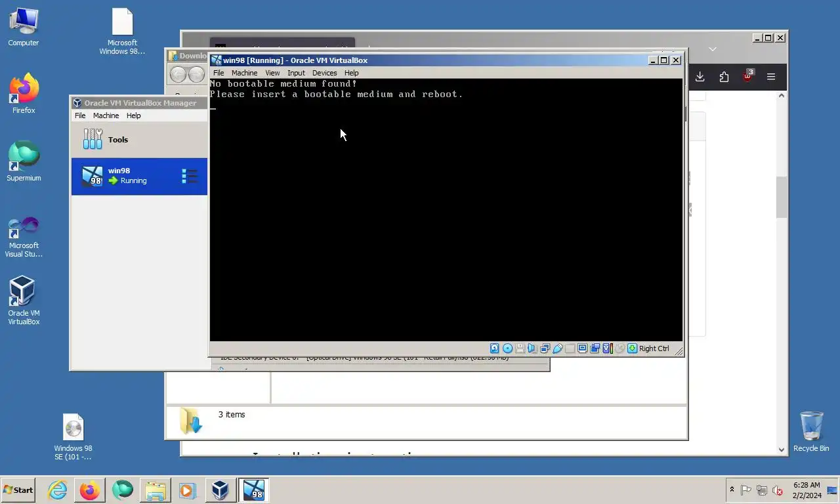840x504 pixels.
Task: Click the optical drive icon in VM status bar
Action: (507, 348)
